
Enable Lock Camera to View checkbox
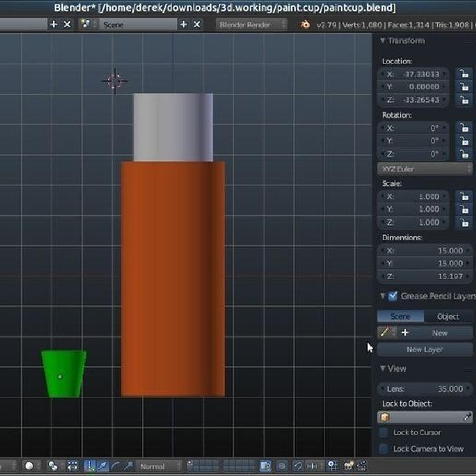[383, 449]
